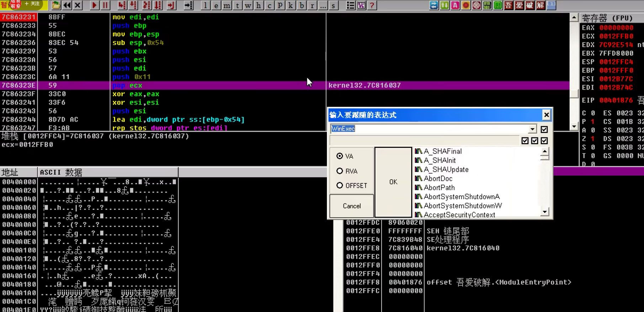Screen dimensions: 644x312
Task: Open CPU window with 'c' button
Action: [269, 5]
